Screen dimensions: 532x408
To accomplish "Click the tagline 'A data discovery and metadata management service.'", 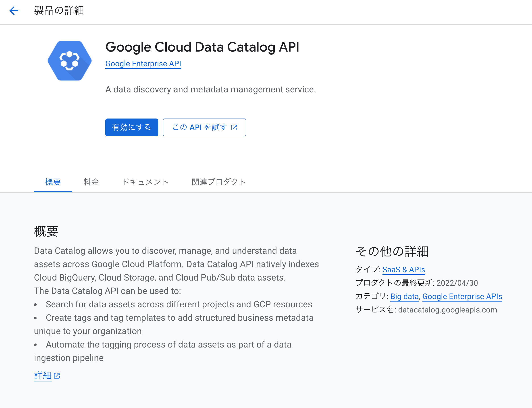I will pos(210,89).
